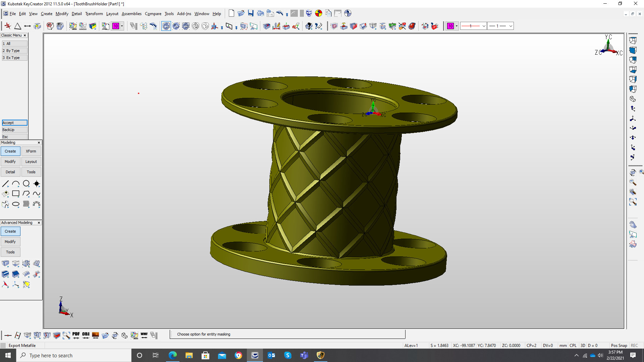
Task: Click the Windows taskbar search box
Action: (74, 355)
